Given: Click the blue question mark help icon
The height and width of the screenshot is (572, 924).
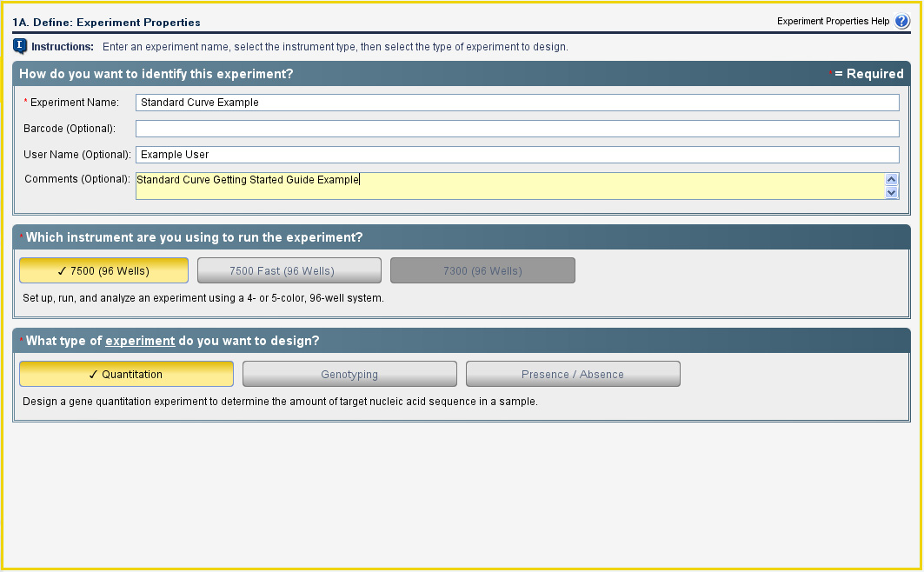Looking at the screenshot, I should (901, 22).
